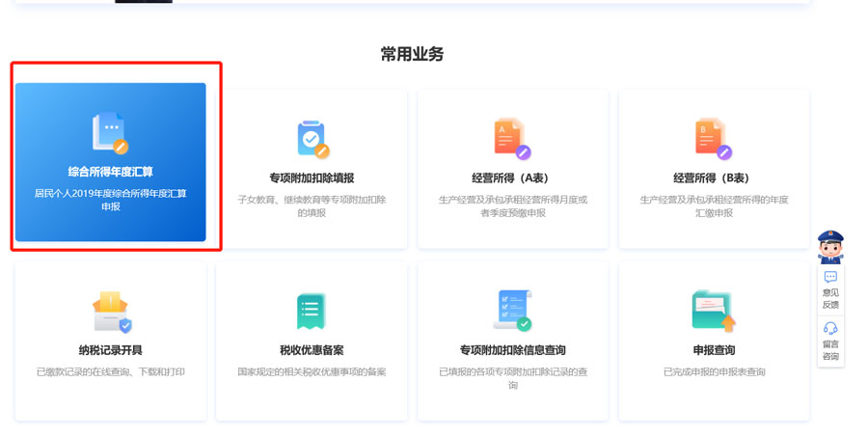Open the 专项附加扣除填报 title link
This screenshot has height=437, width=868.
point(312,178)
